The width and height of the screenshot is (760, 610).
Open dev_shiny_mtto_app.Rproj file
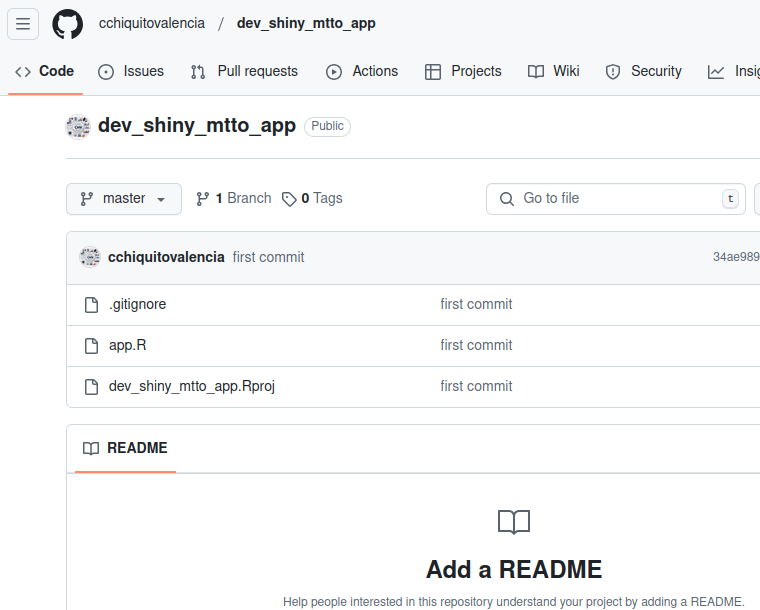(x=192, y=386)
